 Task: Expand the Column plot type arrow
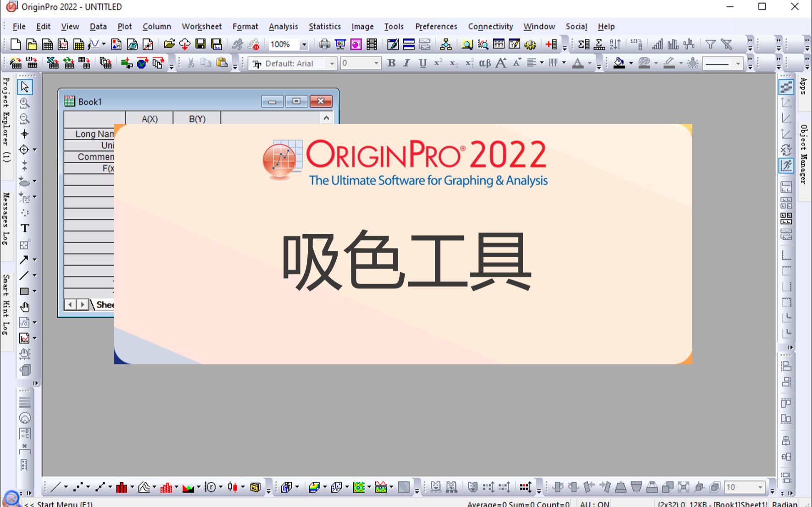click(132, 487)
